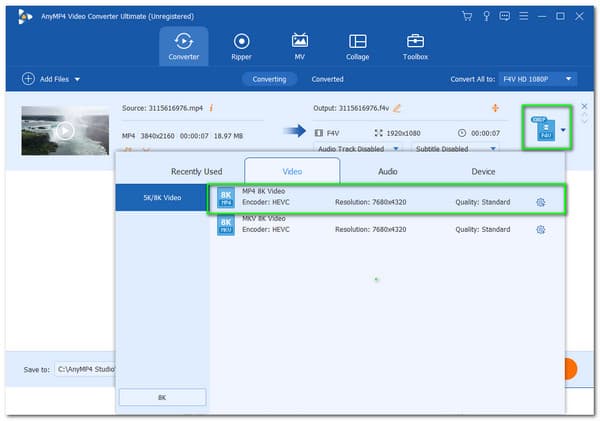The height and width of the screenshot is (421, 600).
Task: Switch to the Audio format tab
Action: pos(387,171)
